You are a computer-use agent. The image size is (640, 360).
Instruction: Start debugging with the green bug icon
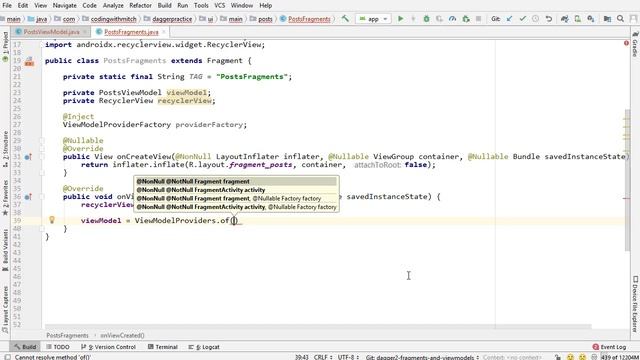(426, 19)
